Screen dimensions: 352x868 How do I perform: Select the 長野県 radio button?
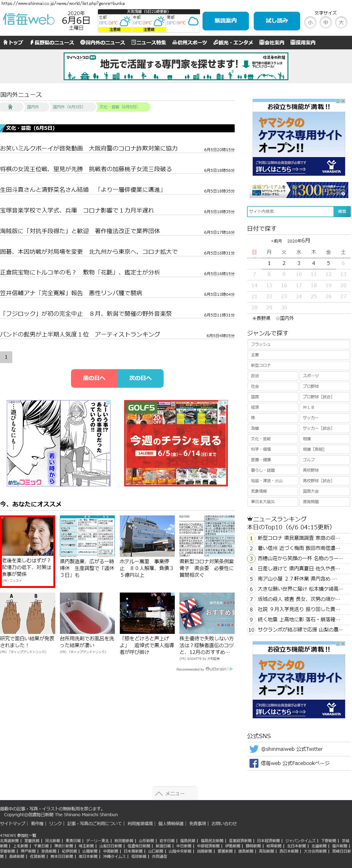[x=254, y=318]
